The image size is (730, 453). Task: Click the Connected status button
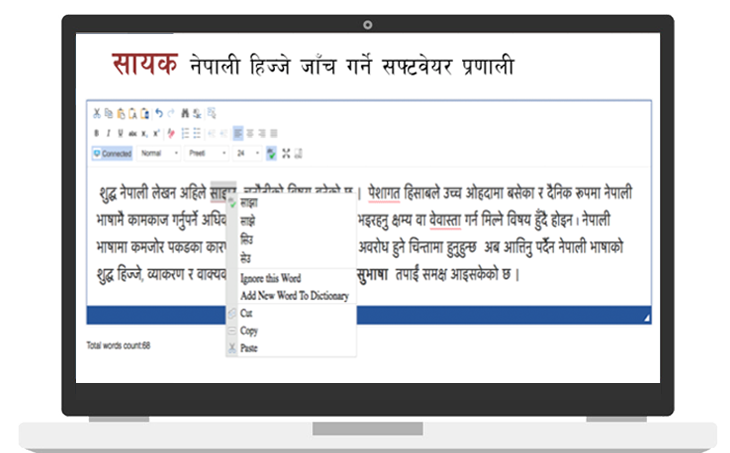pos(112,153)
